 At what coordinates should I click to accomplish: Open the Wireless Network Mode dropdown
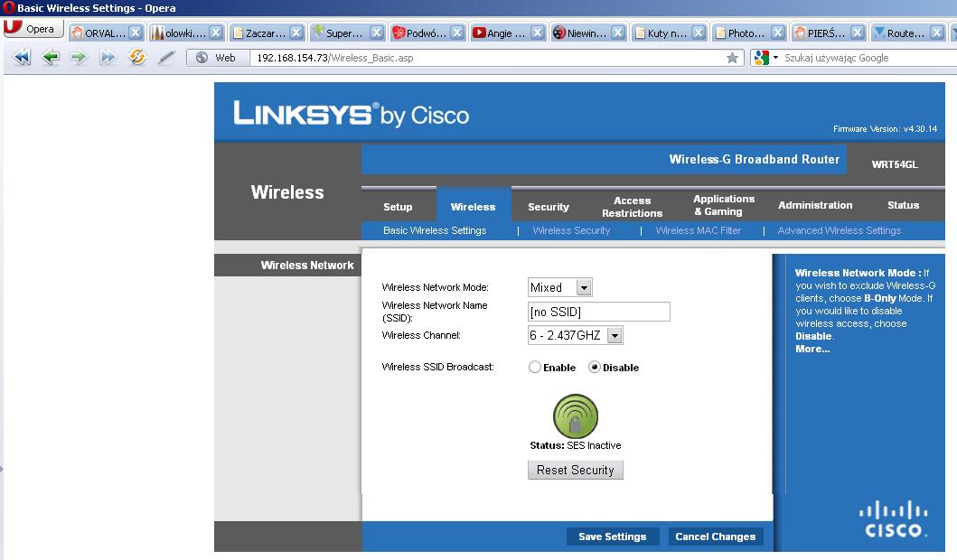pyautogui.click(x=584, y=287)
